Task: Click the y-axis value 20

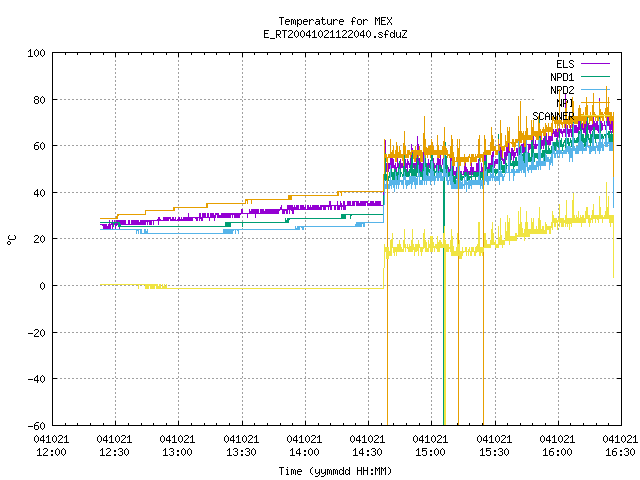Action: [x=39, y=239]
